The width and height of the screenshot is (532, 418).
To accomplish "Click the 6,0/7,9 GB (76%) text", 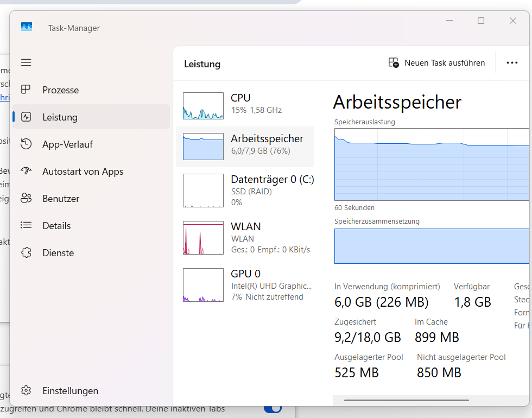I will click(x=261, y=151).
